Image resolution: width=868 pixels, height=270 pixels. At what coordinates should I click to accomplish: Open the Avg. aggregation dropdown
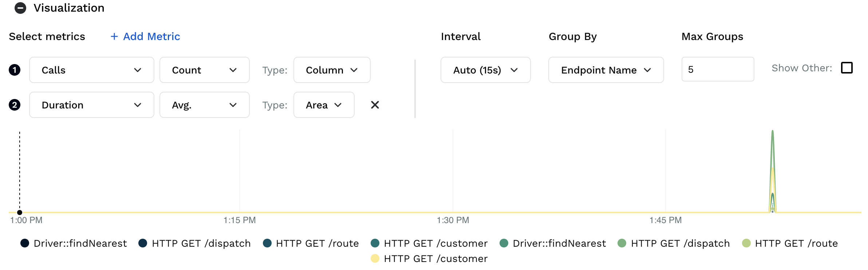(x=204, y=105)
